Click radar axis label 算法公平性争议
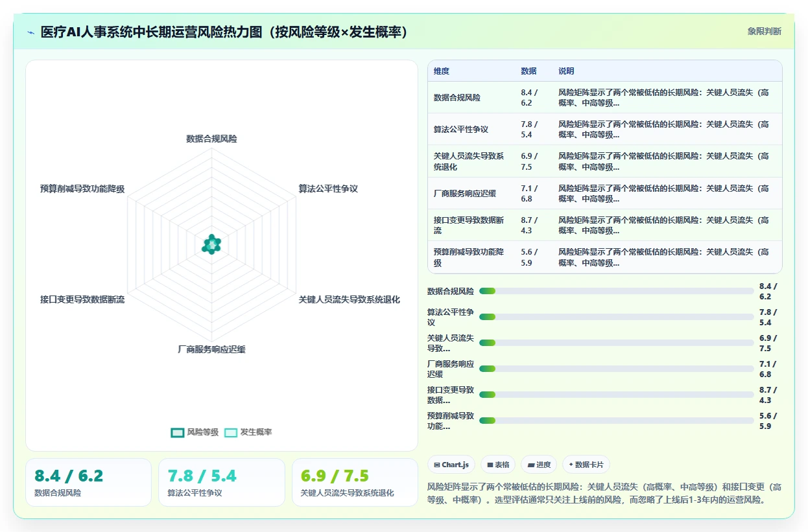 point(328,189)
